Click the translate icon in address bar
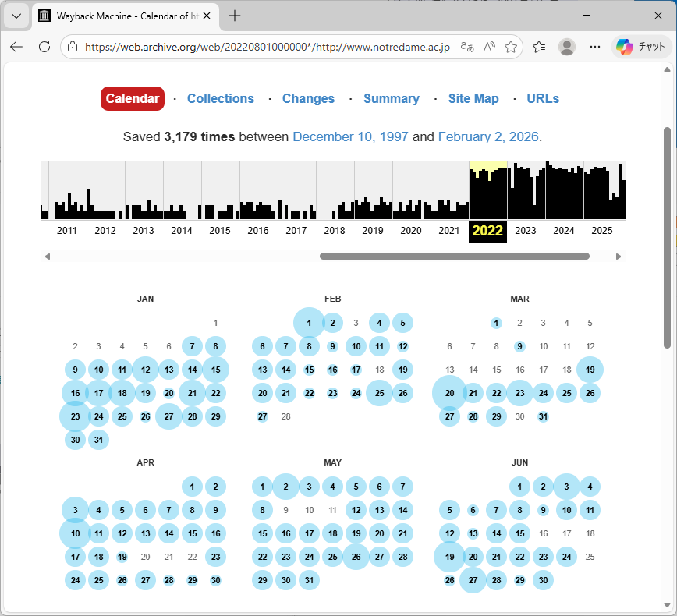The height and width of the screenshot is (616, 677). [x=467, y=47]
